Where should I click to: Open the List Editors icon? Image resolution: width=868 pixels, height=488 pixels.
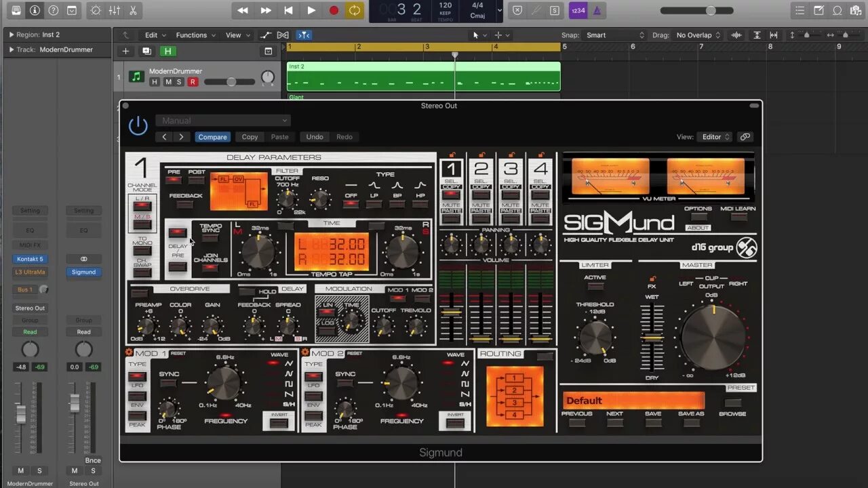click(800, 10)
